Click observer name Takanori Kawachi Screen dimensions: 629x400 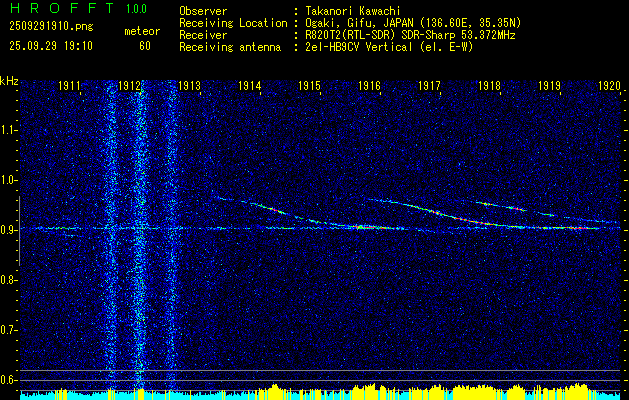pyautogui.click(x=351, y=11)
